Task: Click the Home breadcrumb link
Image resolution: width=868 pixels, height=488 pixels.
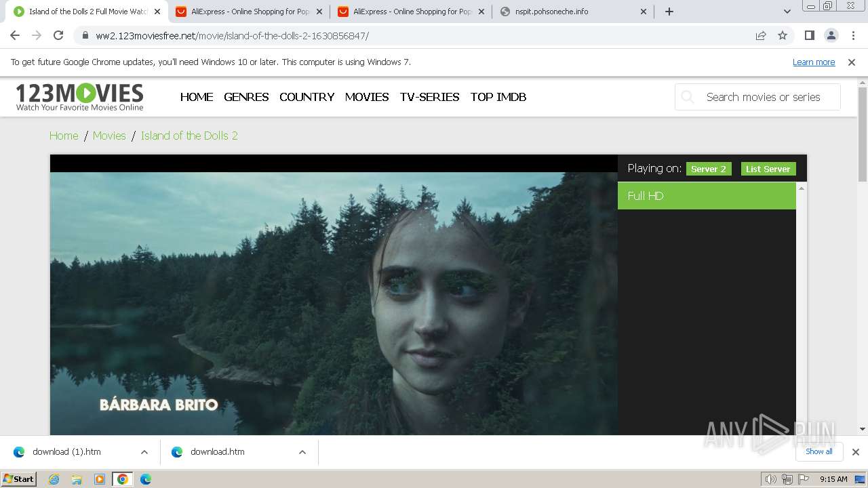Action: click(x=64, y=136)
